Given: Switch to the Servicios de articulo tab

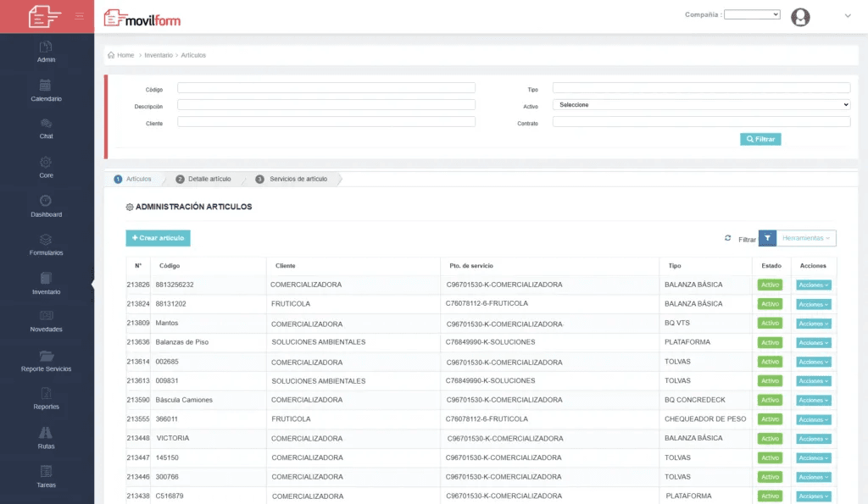Looking at the screenshot, I should pyautogui.click(x=292, y=180).
